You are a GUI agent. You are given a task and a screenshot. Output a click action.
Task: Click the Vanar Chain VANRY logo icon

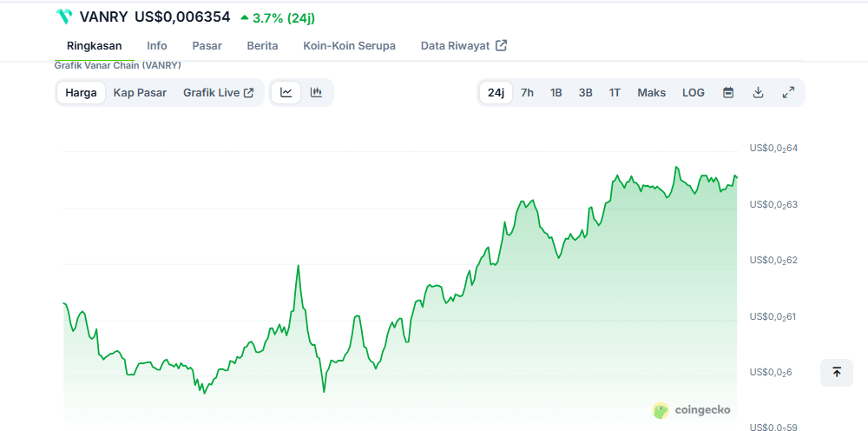(x=64, y=17)
